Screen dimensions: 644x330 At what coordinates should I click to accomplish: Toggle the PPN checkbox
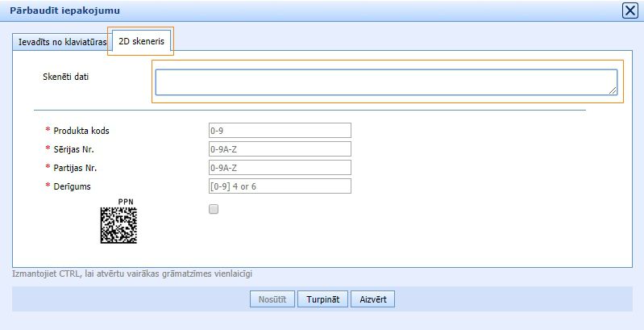[214, 209]
